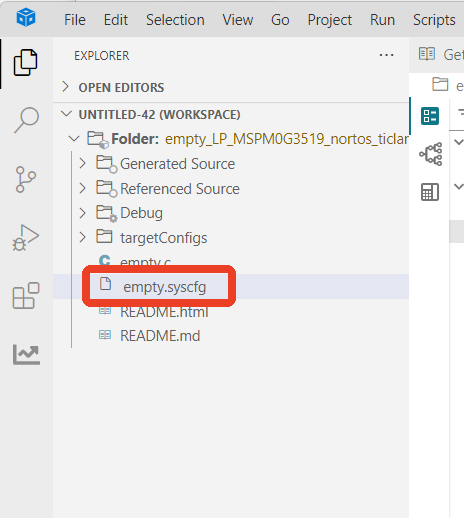The height and width of the screenshot is (518, 464).
Task: Open the Source Control branch icon
Action: [26, 179]
